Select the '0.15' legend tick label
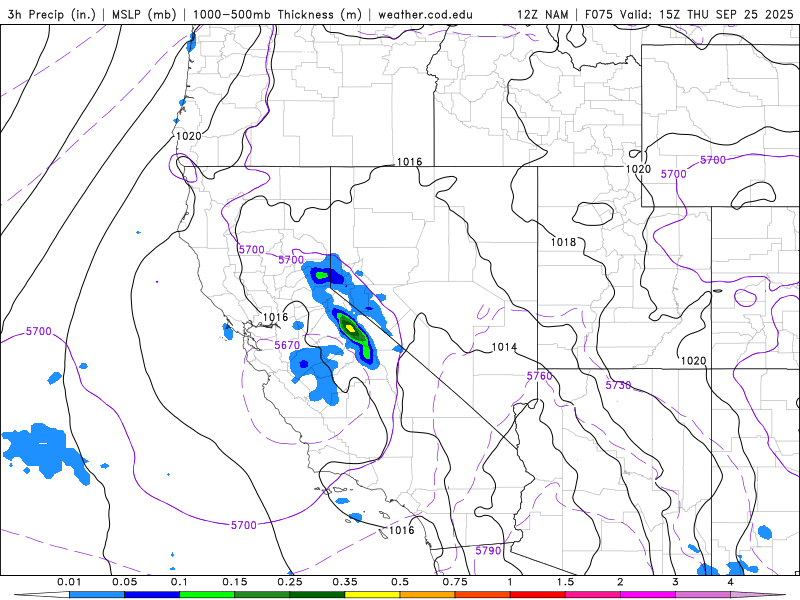The image size is (800, 600). click(x=235, y=582)
